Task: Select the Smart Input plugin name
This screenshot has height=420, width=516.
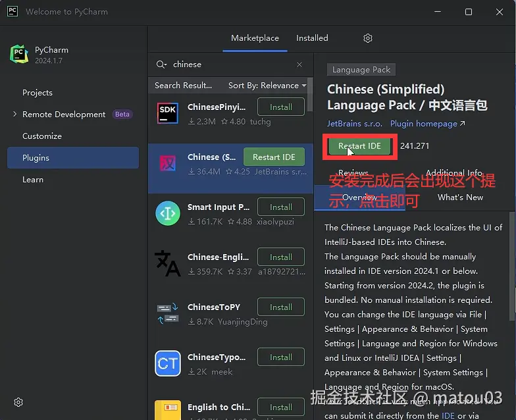Action: point(219,207)
